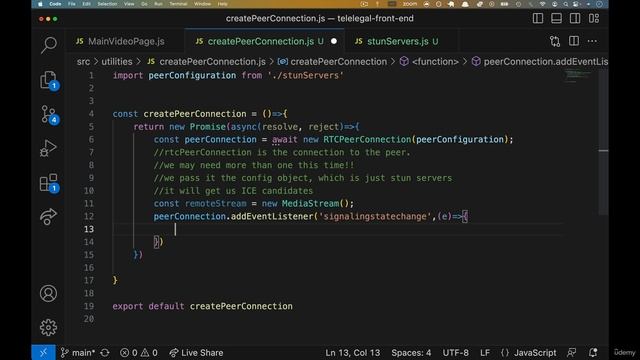Change indentation via Spaces: 4
Viewport: 640px width, 360px height.
click(411, 353)
